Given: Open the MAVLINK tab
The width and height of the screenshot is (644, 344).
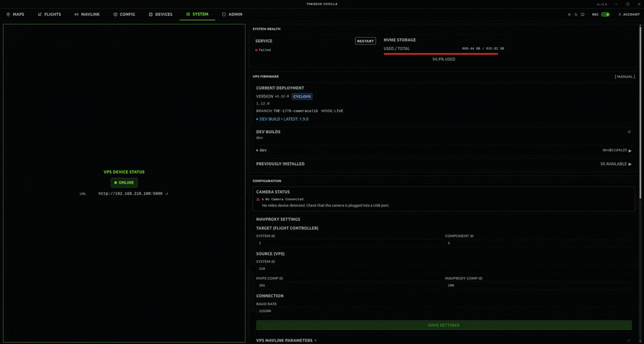Looking at the screenshot, I should 87,14.
